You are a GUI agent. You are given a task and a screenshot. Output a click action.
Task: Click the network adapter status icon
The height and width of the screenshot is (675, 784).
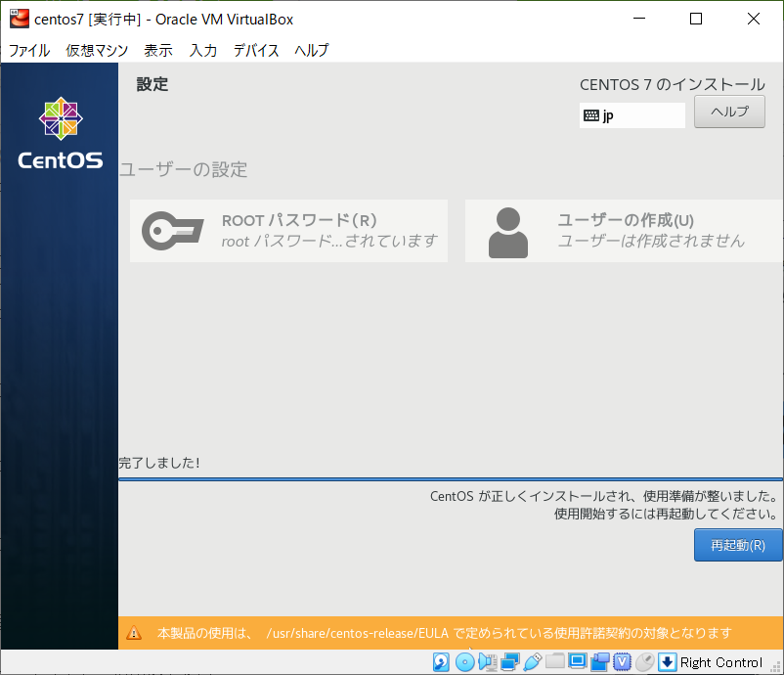coord(510,662)
